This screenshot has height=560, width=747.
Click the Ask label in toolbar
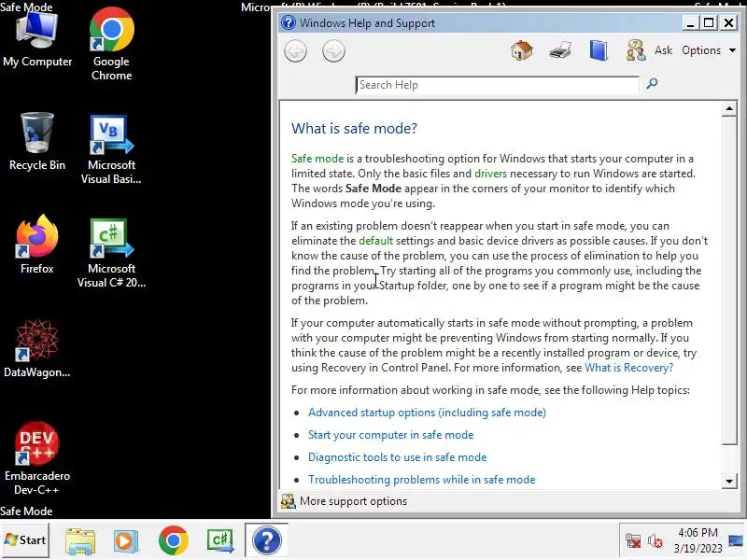click(x=663, y=50)
